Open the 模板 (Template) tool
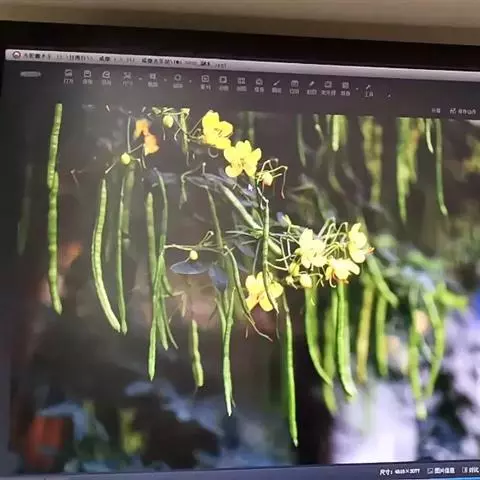480x480 pixels. pyautogui.click(x=259, y=85)
